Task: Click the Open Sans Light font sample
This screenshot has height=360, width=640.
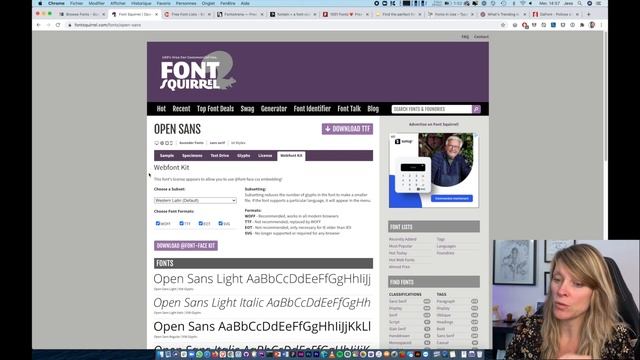Action: 262,279
